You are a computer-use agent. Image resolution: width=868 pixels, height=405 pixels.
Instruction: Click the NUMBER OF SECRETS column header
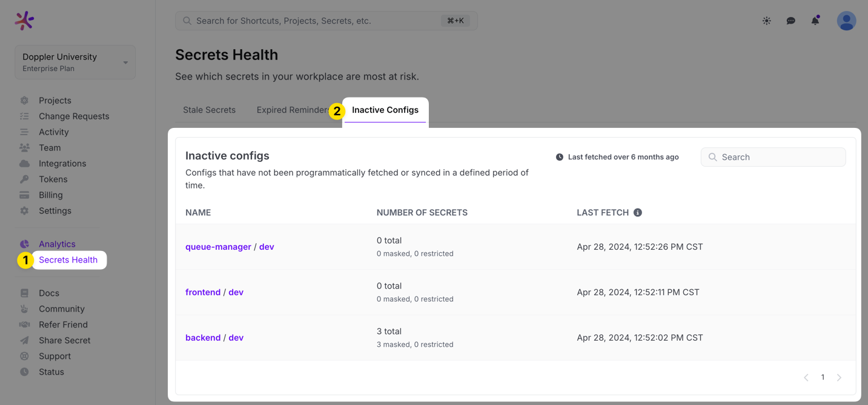(x=422, y=213)
